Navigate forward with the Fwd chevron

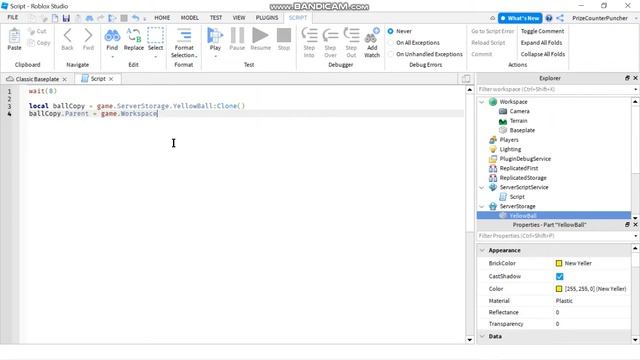click(x=88, y=36)
